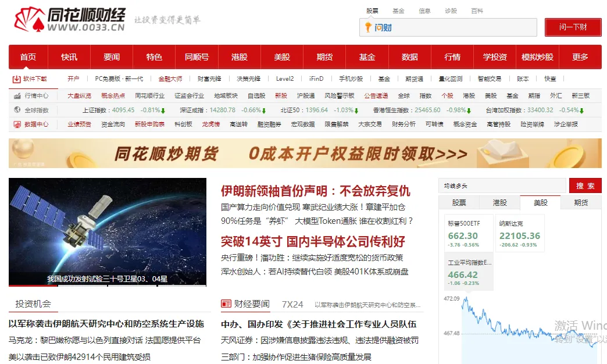607x364 pixels.
Task: Open the 金融大师 software link
Action: pos(170,78)
